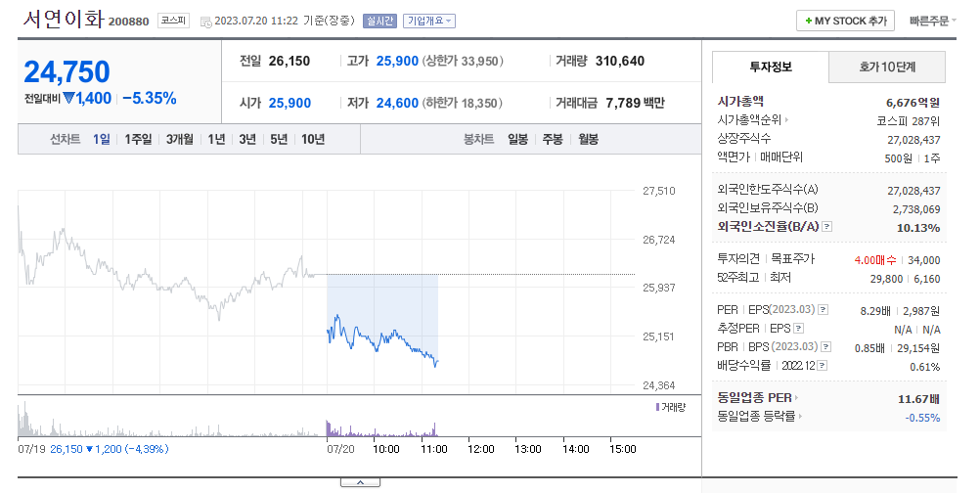Click the 동일업종 PER value 11.67배

coord(918,399)
